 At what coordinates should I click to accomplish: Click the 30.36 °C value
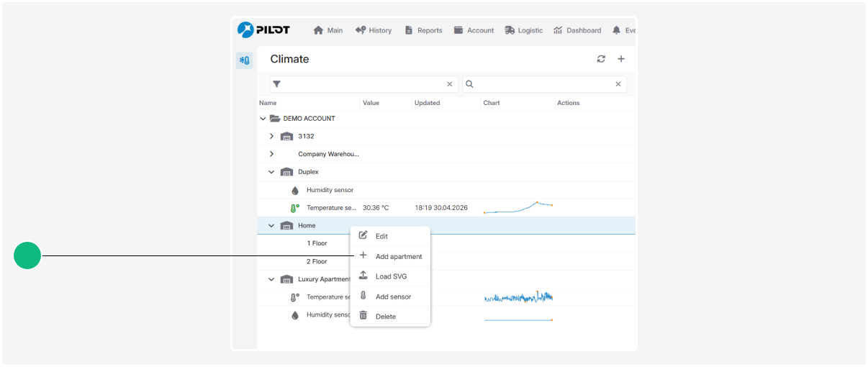coord(376,208)
